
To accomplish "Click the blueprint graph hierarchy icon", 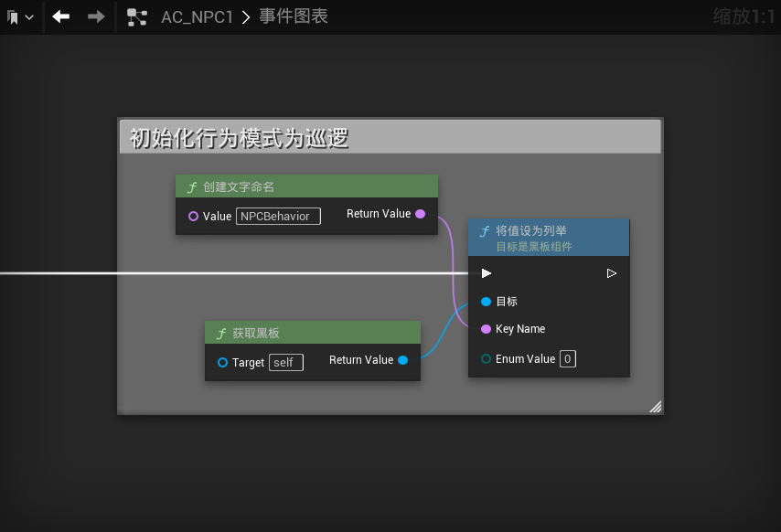I will [137, 17].
